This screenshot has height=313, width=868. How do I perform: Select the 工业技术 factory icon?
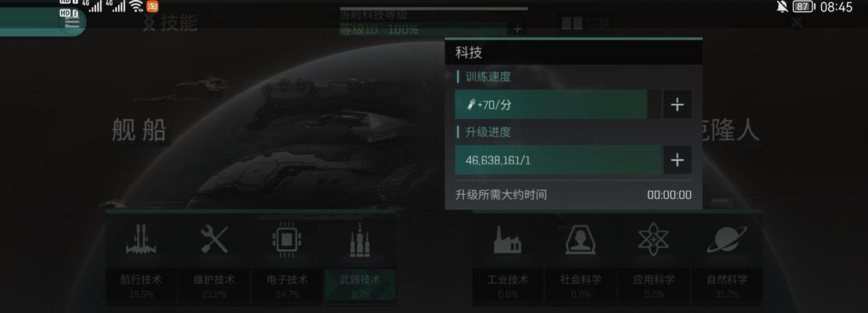pos(507,240)
